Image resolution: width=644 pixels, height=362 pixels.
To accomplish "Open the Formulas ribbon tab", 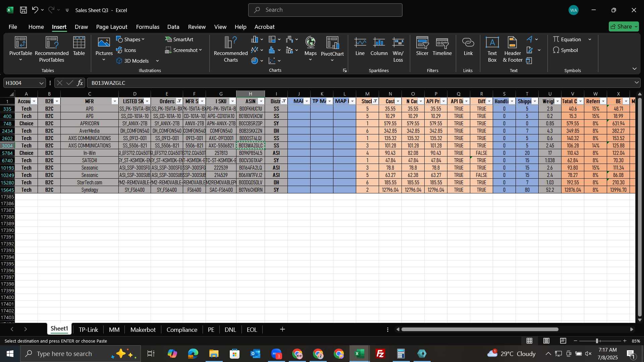I will coord(148,27).
